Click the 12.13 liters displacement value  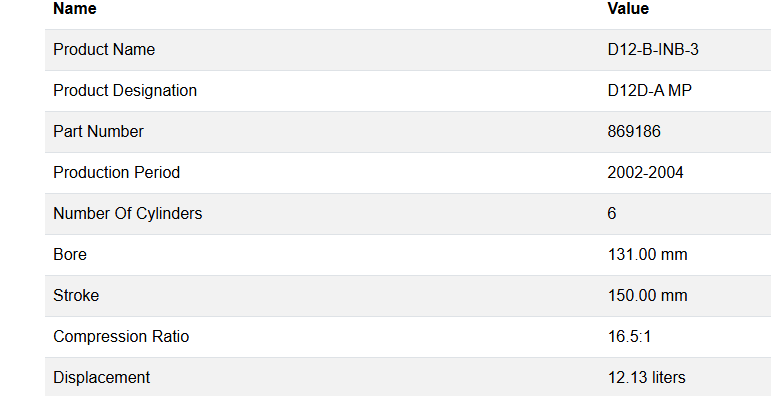click(647, 377)
